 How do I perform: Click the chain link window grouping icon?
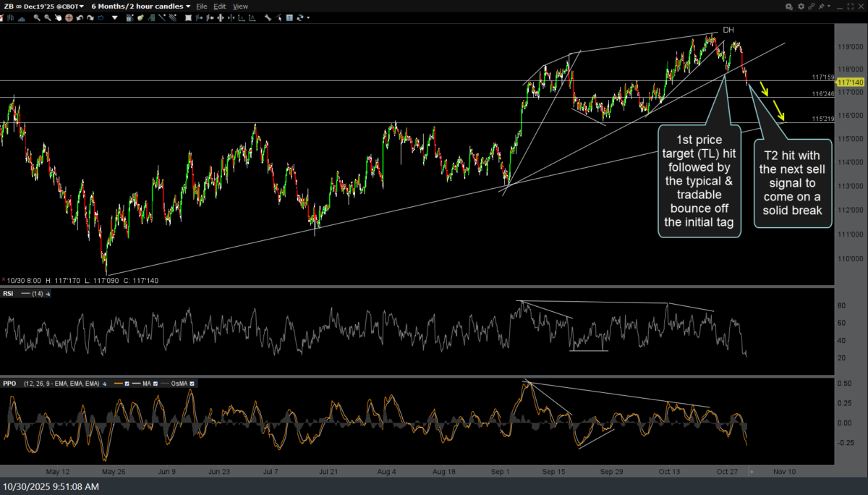point(812,7)
